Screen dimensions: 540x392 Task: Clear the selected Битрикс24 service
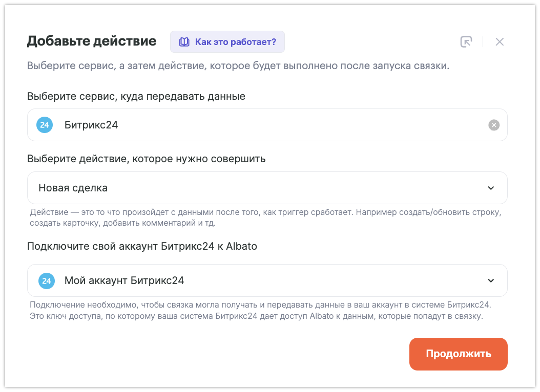(x=493, y=125)
